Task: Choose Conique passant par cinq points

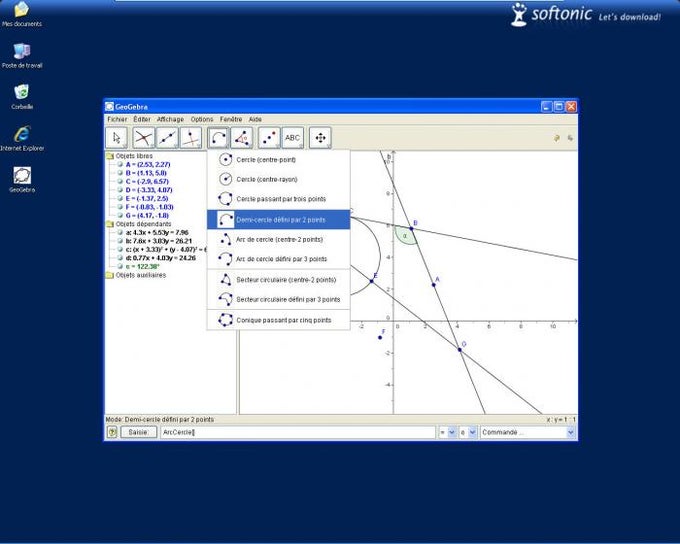Action: [x=278, y=320]
